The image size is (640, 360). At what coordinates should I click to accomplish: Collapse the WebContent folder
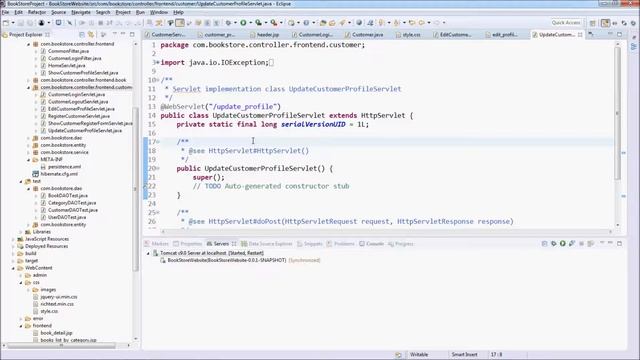click(13, 268)
